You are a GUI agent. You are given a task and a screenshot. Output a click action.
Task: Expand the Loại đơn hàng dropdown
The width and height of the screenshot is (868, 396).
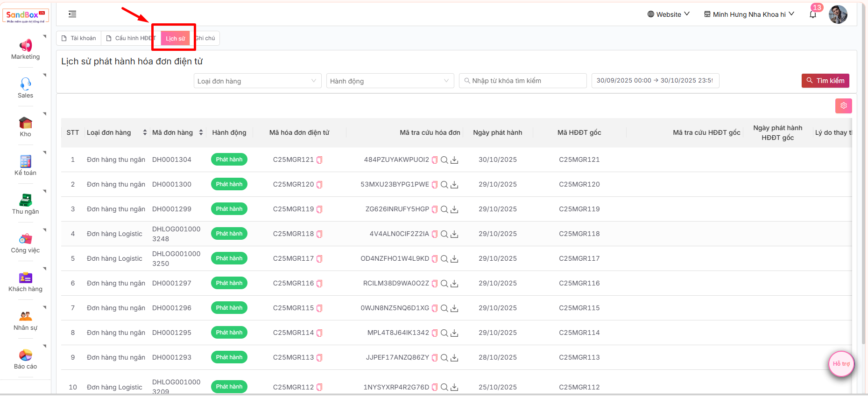257,81
